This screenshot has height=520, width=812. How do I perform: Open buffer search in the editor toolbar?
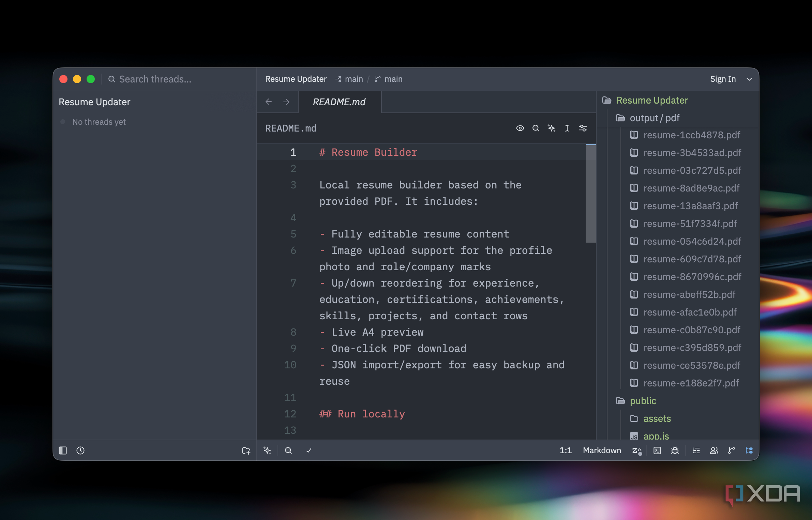(536, 128)
